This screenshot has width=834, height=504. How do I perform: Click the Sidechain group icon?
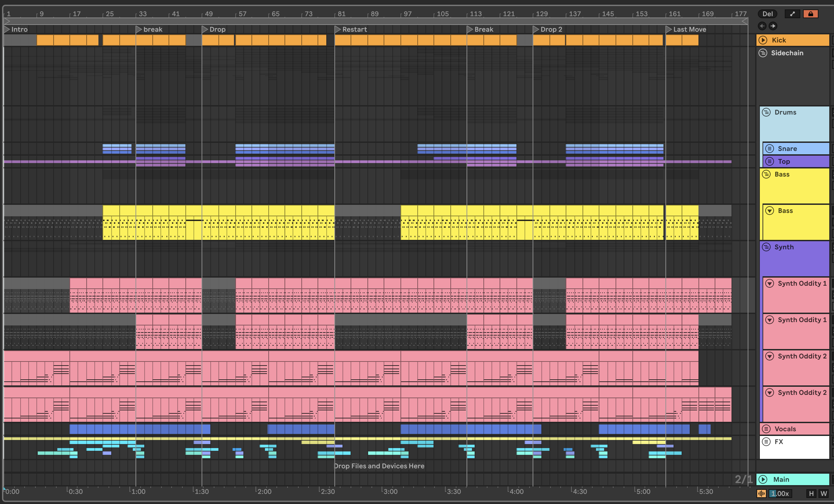763,53
